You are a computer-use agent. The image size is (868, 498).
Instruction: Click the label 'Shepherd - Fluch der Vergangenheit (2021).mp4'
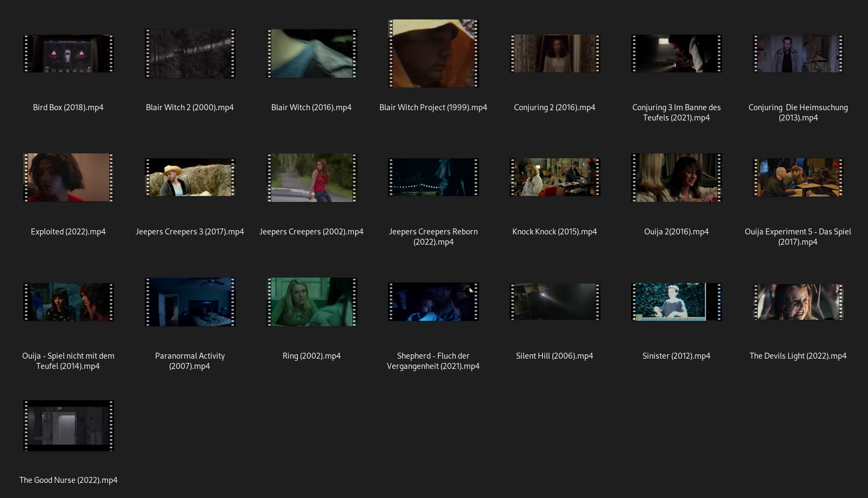(x=433, y=361)
